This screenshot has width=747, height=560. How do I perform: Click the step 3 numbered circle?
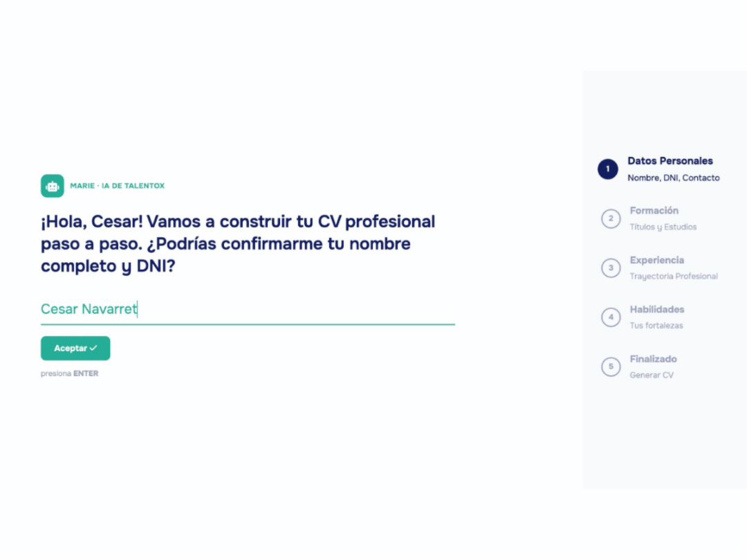coord(611,268)
